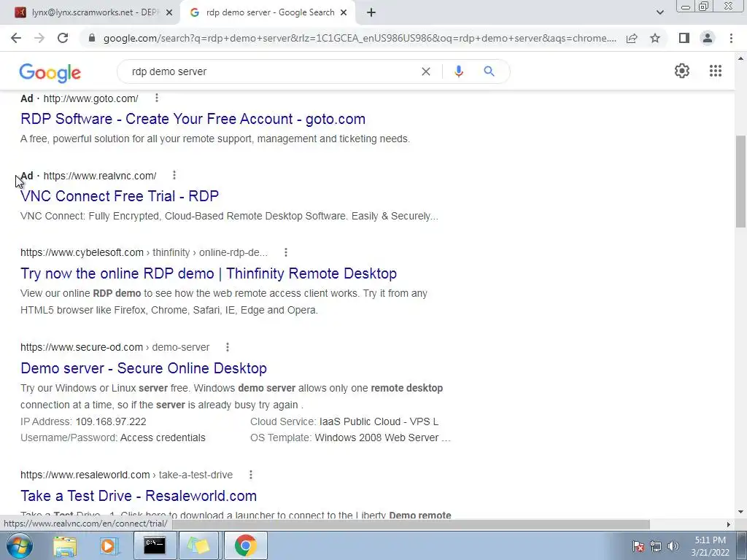Open Chrome three-dot menu
Viewport: 747px width, 560px height.
(x=731, y=38)
